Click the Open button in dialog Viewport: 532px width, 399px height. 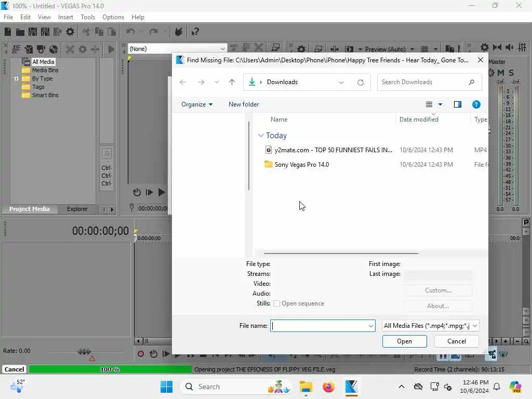[404, 341]
